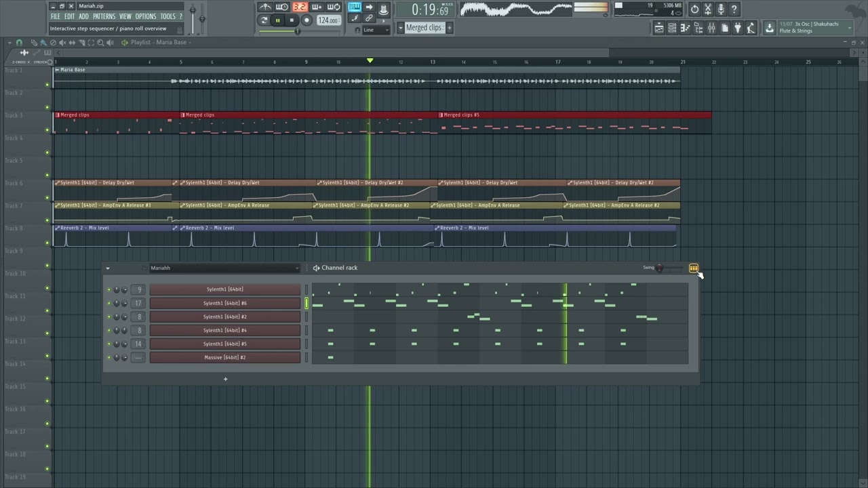
Task: Stop playback with the stop button
Action: (x=292, y=20)
